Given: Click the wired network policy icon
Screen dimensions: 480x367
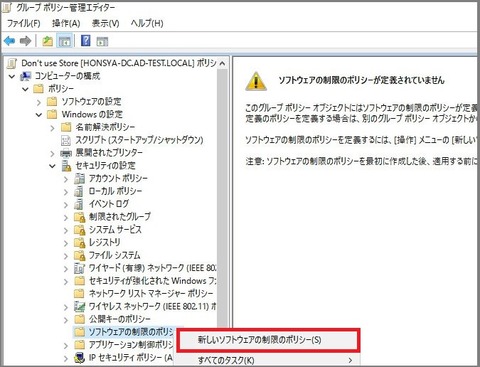Looking at the screenshot, I should [79, 268].
